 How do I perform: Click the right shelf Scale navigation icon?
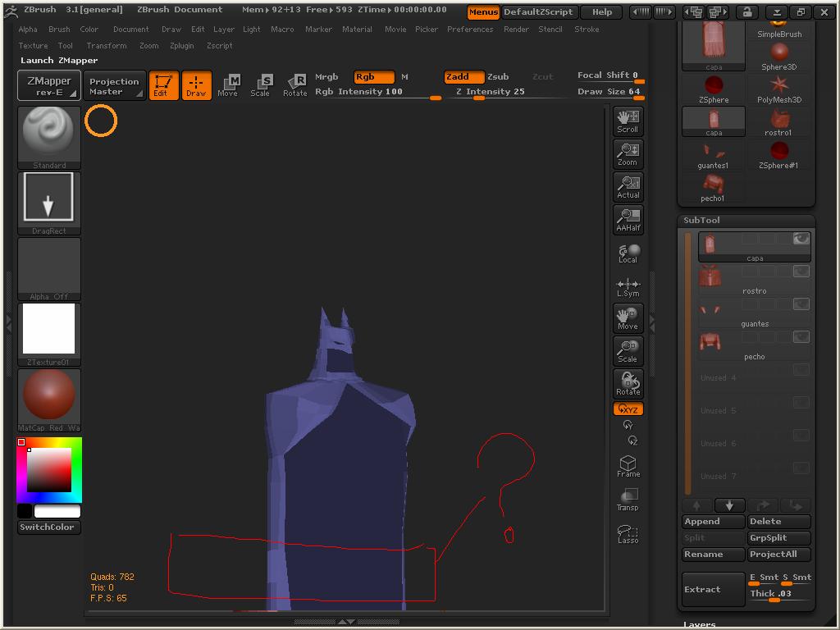point(628,351)
